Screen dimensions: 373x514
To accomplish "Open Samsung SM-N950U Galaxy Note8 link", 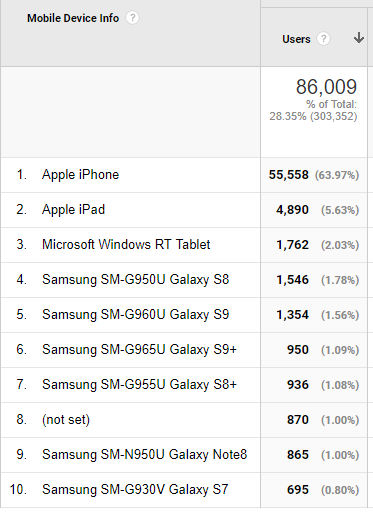I will tap(145, 454).
